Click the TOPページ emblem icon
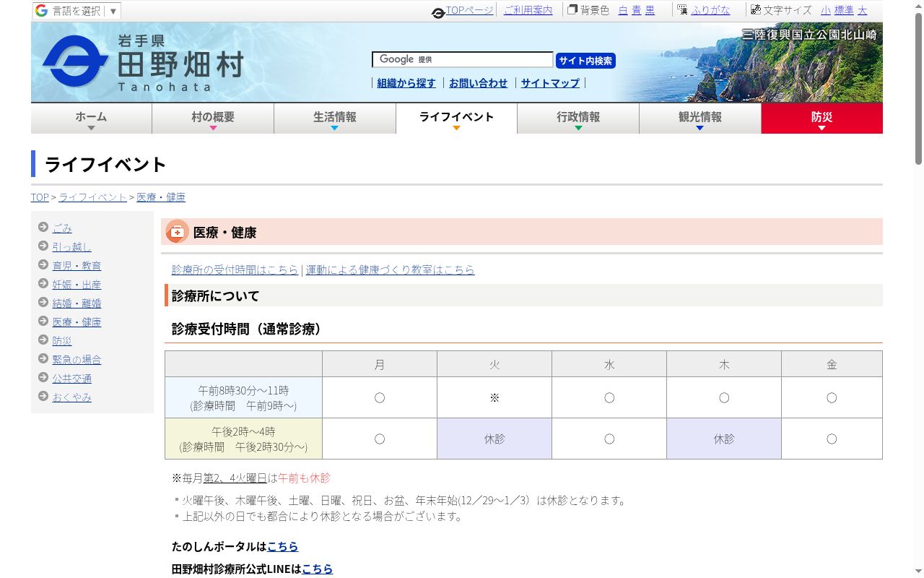The width and height of the screenshot is (924, 578). [x=438, y=12]
